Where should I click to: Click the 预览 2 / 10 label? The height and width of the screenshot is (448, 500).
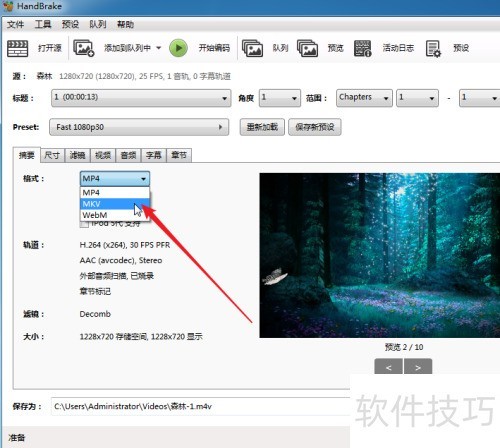pyautogui.click(x=404, y=347)
